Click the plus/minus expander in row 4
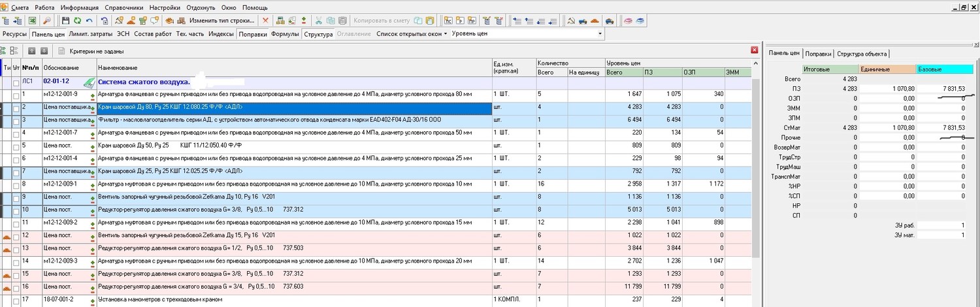This screenshot has width=980, height=307. point(93,134)
